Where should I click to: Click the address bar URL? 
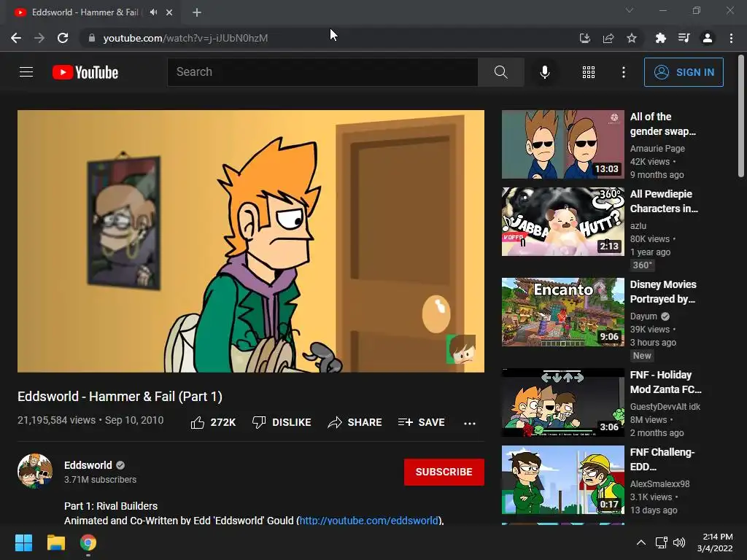(185, 38)
